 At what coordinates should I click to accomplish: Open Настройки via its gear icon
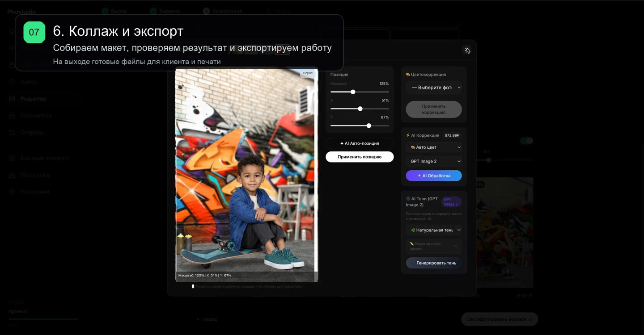click(x=12, y=192)
